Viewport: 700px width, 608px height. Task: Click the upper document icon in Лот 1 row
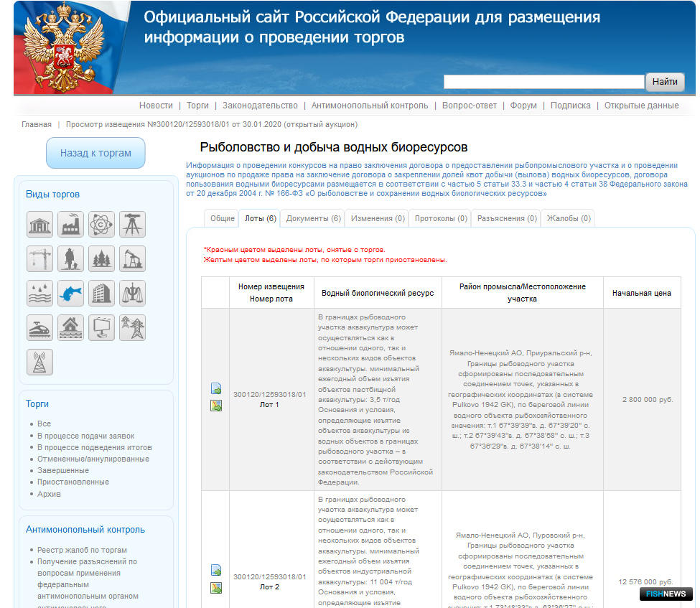[216, 388]
